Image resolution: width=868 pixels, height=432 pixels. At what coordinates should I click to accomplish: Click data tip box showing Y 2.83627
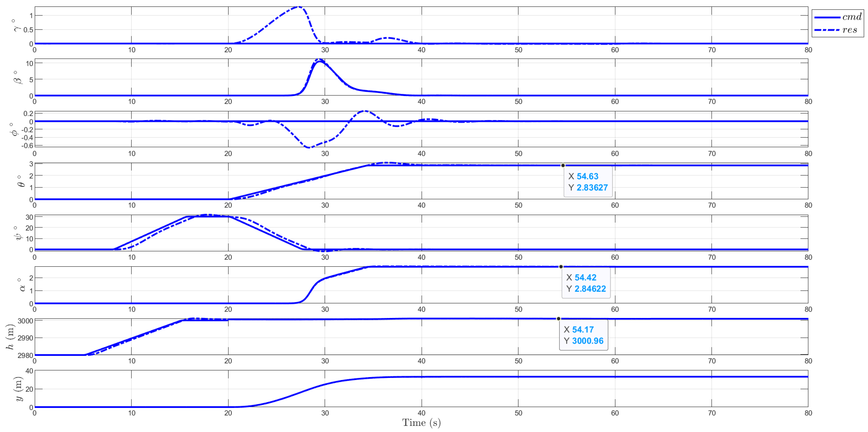tap(588, 182)
